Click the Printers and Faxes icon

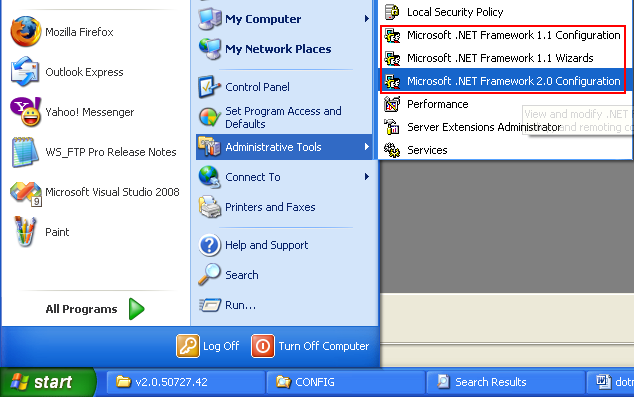209,207
